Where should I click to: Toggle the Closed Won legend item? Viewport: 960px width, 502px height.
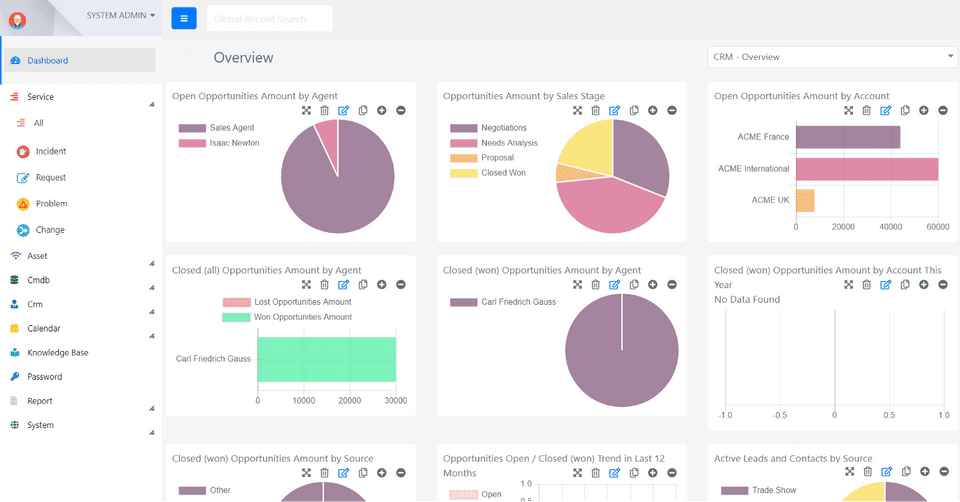(x=488, y=173)
